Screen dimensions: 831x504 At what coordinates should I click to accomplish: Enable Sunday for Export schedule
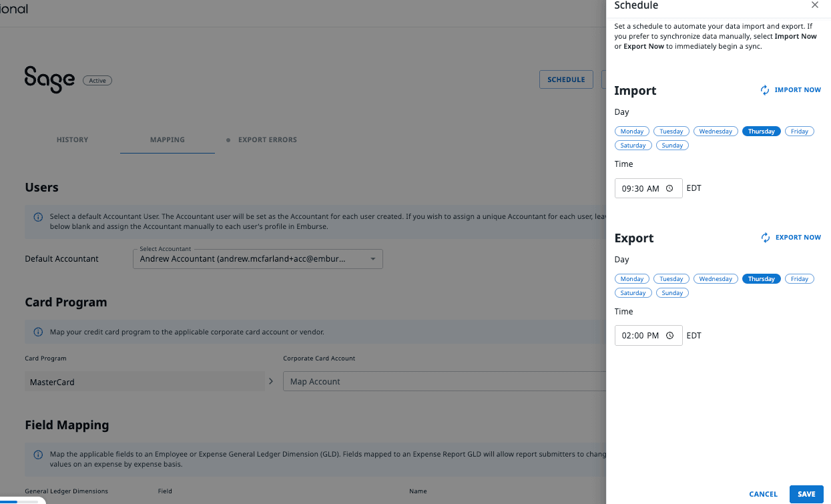pos(671,293)
